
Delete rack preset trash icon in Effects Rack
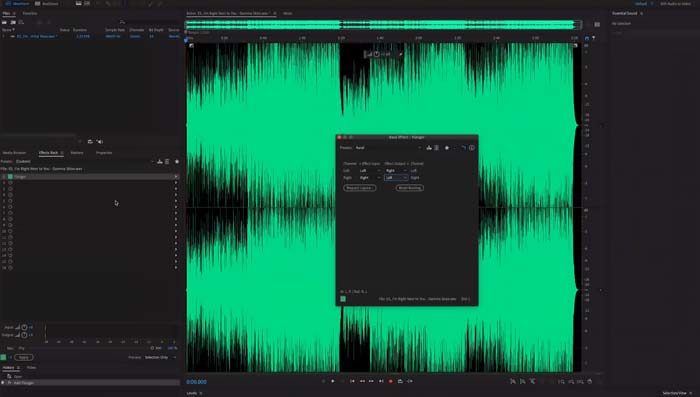click(167, 161)
